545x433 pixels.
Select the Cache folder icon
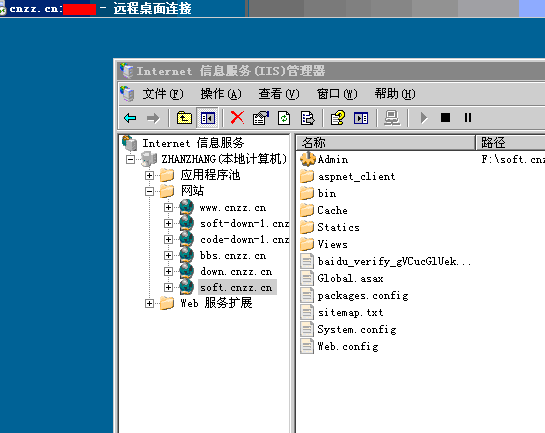click(x=307, y=210)
